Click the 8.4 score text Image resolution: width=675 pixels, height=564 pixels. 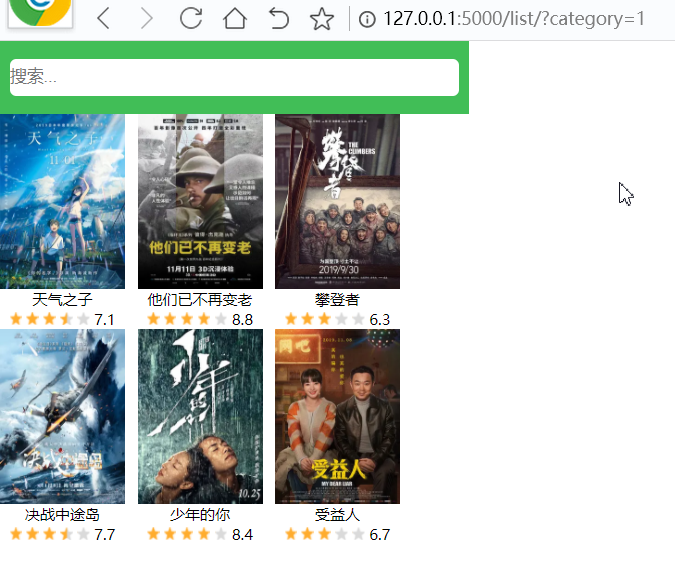(x=242, y=535)
